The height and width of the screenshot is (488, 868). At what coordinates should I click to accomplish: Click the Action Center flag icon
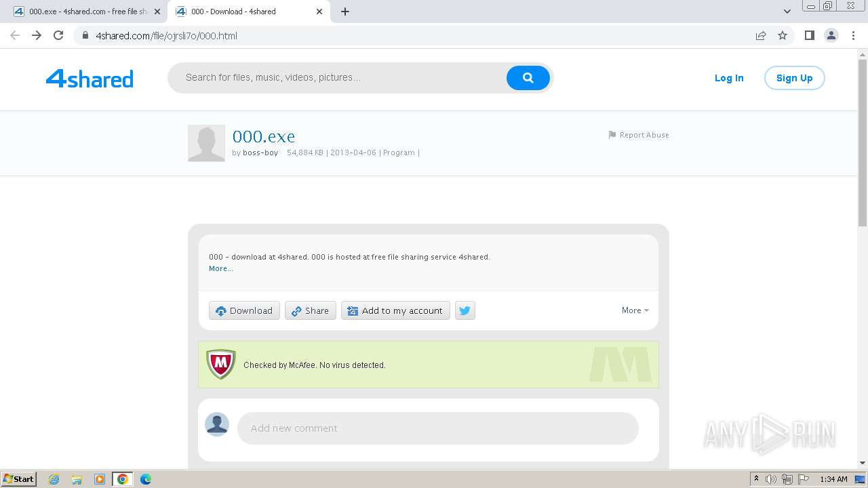coord(804,479)
